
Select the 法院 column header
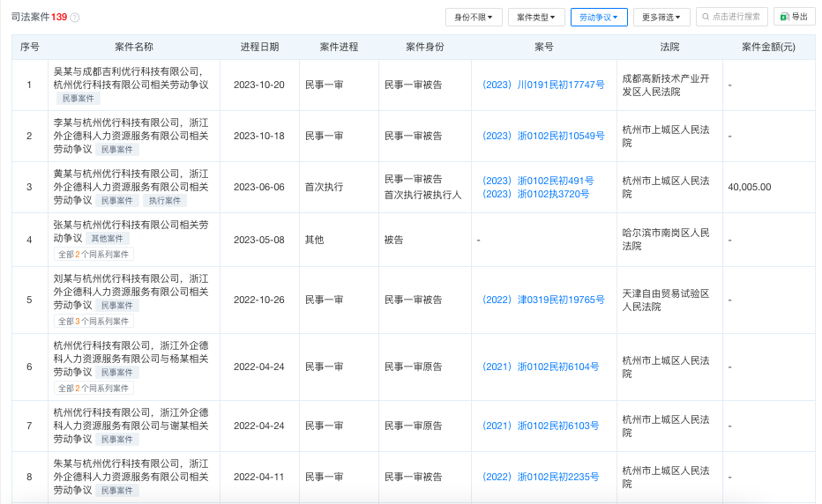(669, 48)
